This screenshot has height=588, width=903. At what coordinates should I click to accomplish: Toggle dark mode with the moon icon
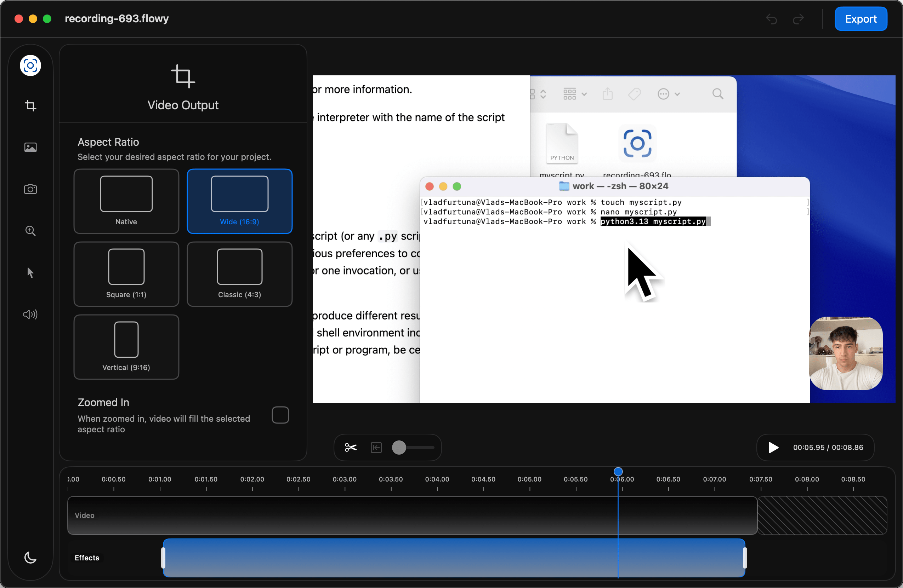coord(30,557)
